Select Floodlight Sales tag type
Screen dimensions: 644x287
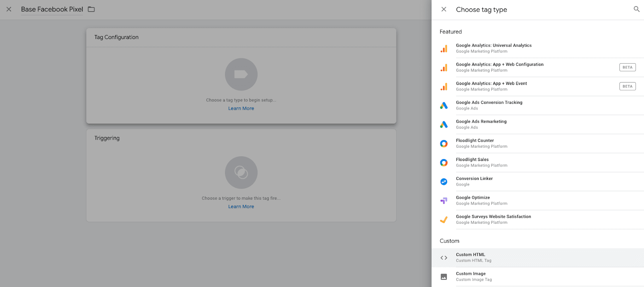(x=538, y=162)
